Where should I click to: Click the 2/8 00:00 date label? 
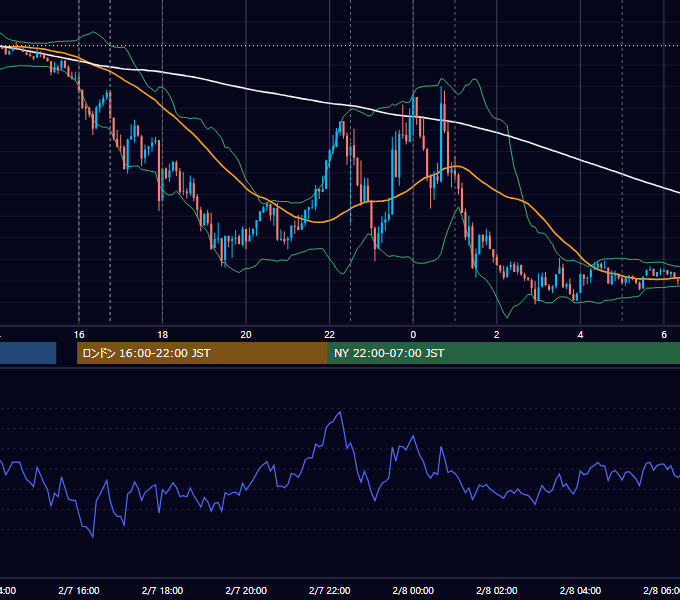(413, 590)
